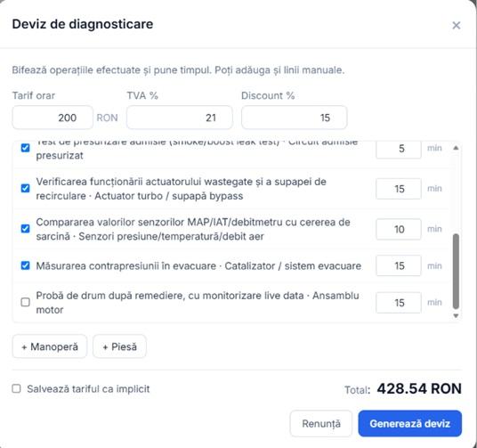Add a part line with + Piesă
This screenshot has height=448, width=477.
point(119,346)
